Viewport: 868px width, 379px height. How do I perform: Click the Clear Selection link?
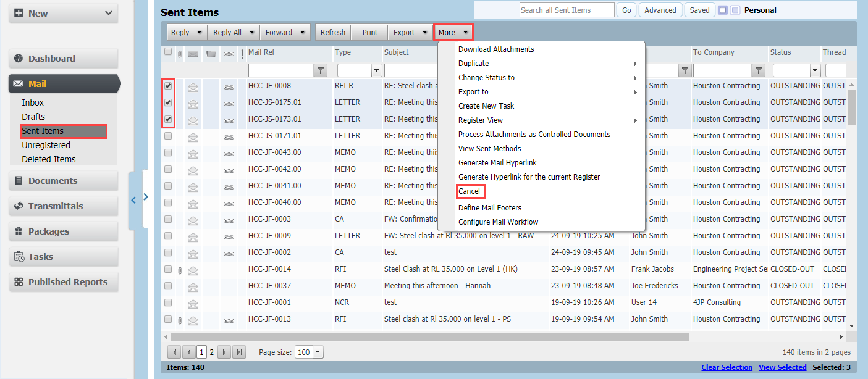(727, 367)
